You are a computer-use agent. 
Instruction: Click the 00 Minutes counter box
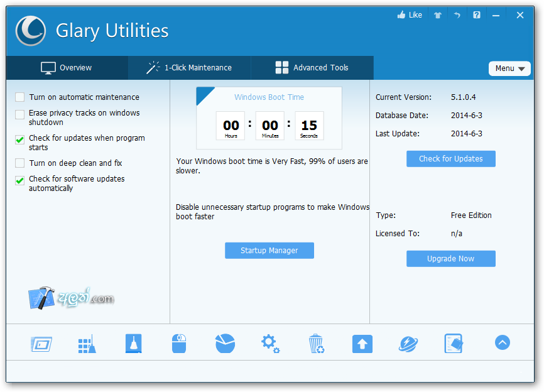(x=270, y=126)
